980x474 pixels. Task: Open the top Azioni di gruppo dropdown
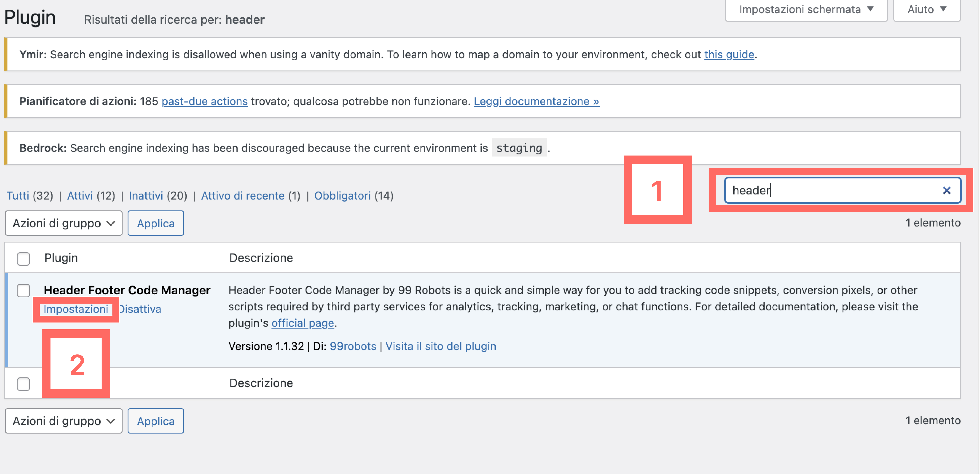[64, 223]
